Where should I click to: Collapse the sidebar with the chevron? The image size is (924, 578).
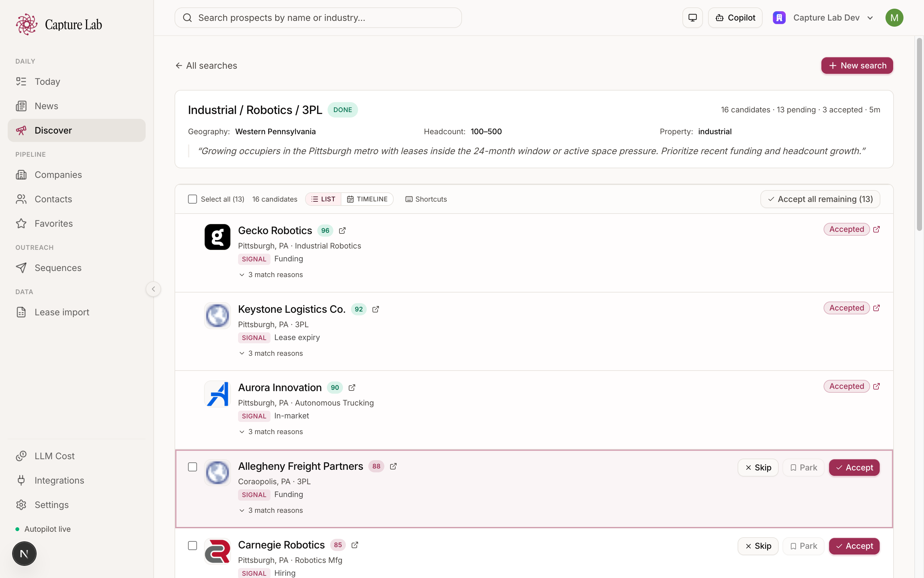click(x=153, y=289)
